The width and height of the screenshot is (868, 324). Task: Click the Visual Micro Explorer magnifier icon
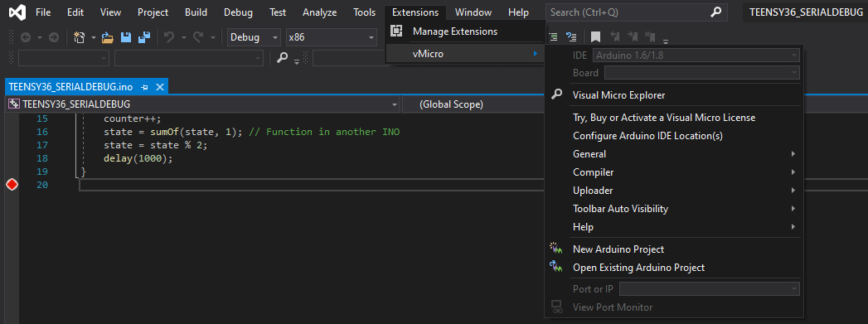tap(557, 94)
